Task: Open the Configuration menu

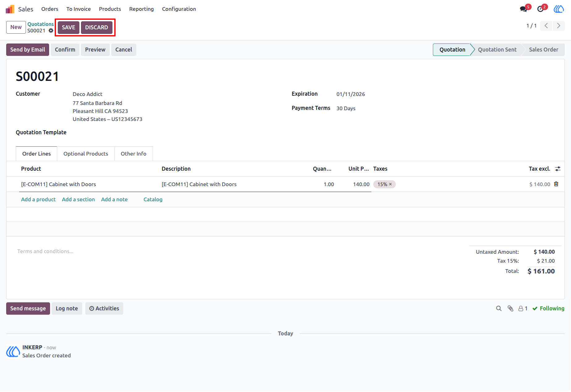Action: [x=179, y=9]
